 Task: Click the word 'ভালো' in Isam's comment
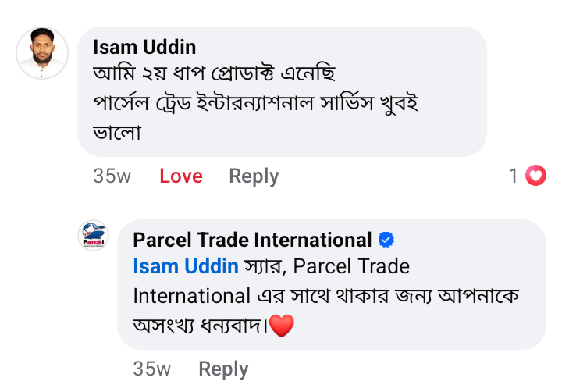116,132
